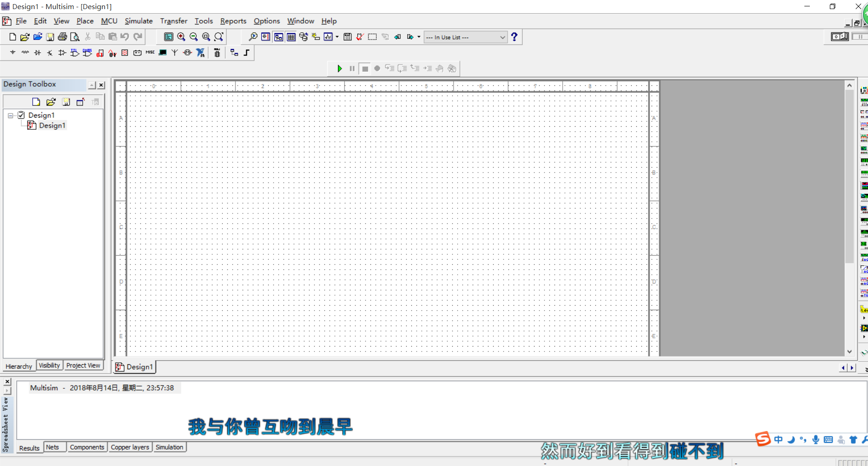Viewport: 868px width, 466px height.
Task: Click the vertical scrollbar down arrow of the canvas
Action: [x=849, y=352]
